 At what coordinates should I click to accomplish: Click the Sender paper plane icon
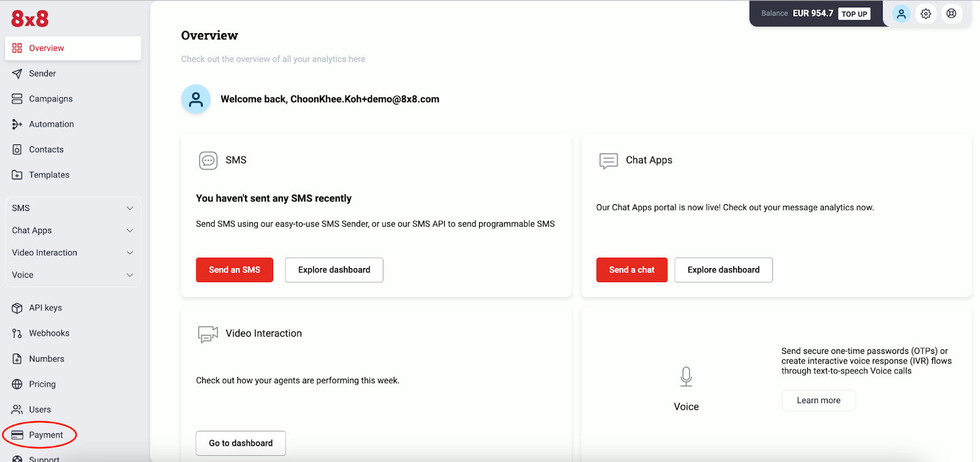click(x=17, y=73)
